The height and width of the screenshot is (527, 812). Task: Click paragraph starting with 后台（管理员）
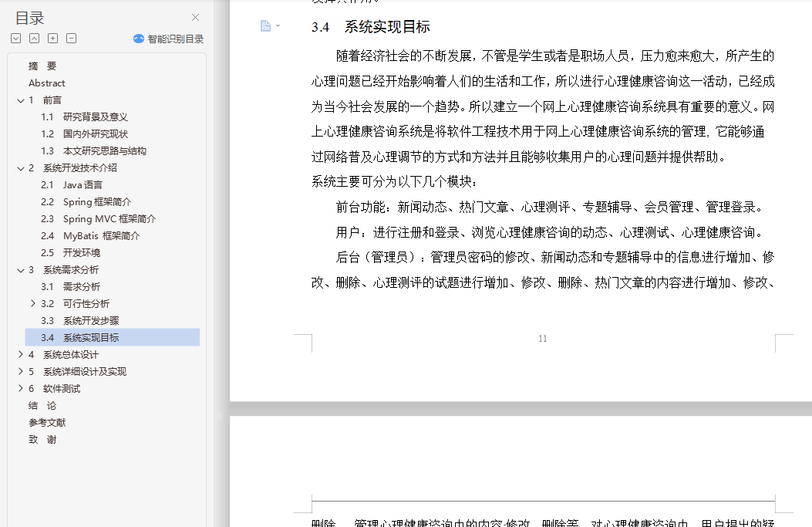(x=543, y=270)
